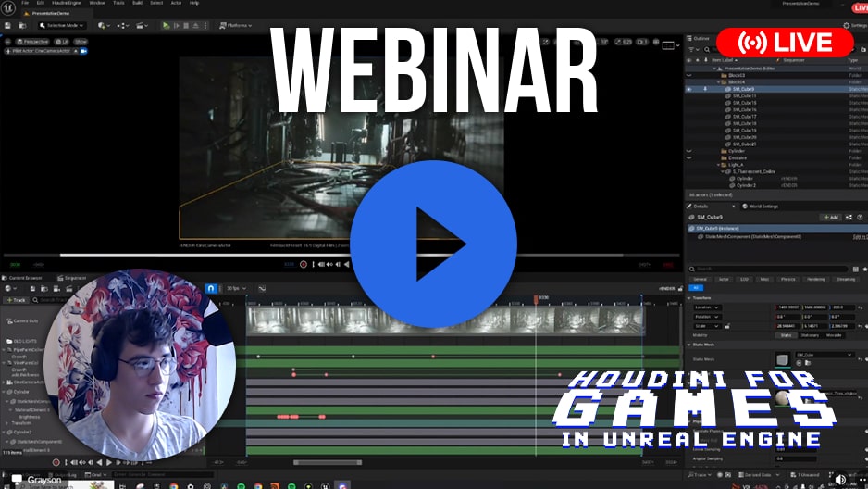This screenshot has height=489, width=868.
Task: Set Mobility to Movable
Action: [x=834, y=335]
